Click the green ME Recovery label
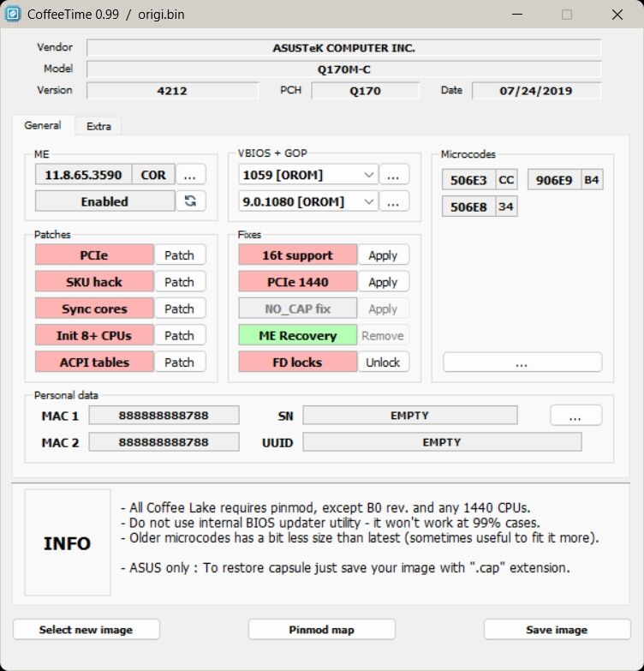644x671 pixels. click(x=298, y=336)
